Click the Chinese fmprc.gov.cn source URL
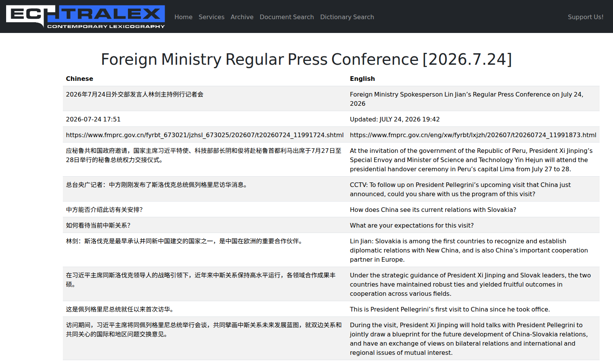This screenshot has height=364, width=613. pyautogui.click(x=205, y=135)
